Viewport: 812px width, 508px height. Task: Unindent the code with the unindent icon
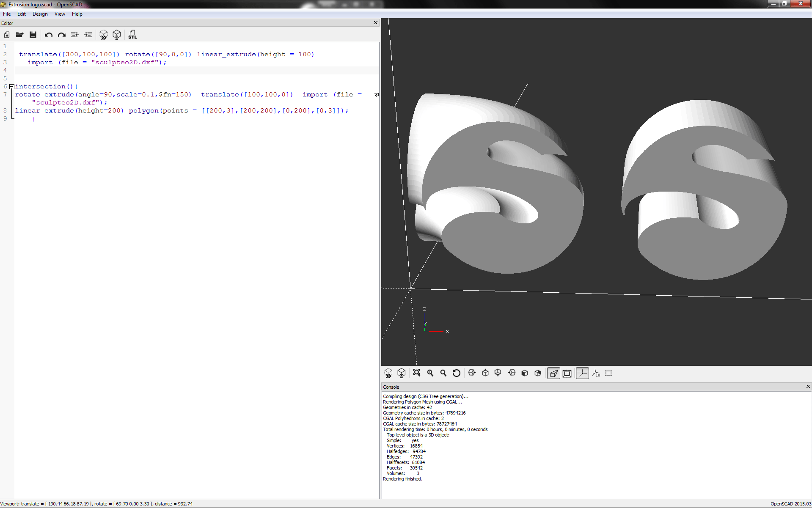pyautogui.click(x=75, y=35)
